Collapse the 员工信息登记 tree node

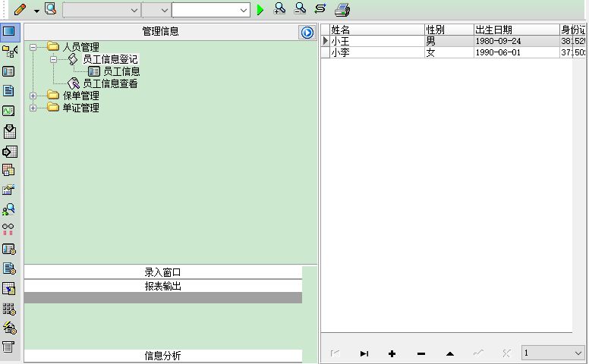pos(53,59)
